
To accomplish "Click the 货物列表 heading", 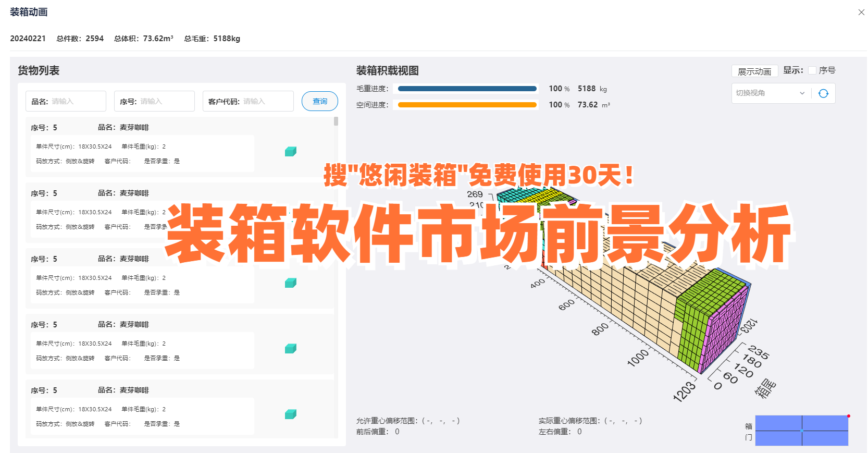I will click(x=39, y=70).
